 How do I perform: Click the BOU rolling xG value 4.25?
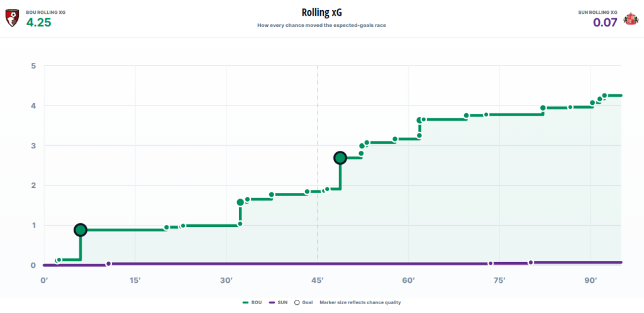click(38, 22)
